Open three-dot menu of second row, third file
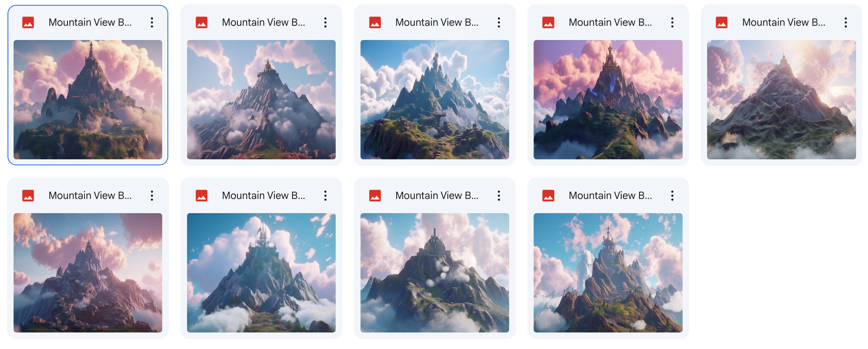 click(x=499, y=196)
